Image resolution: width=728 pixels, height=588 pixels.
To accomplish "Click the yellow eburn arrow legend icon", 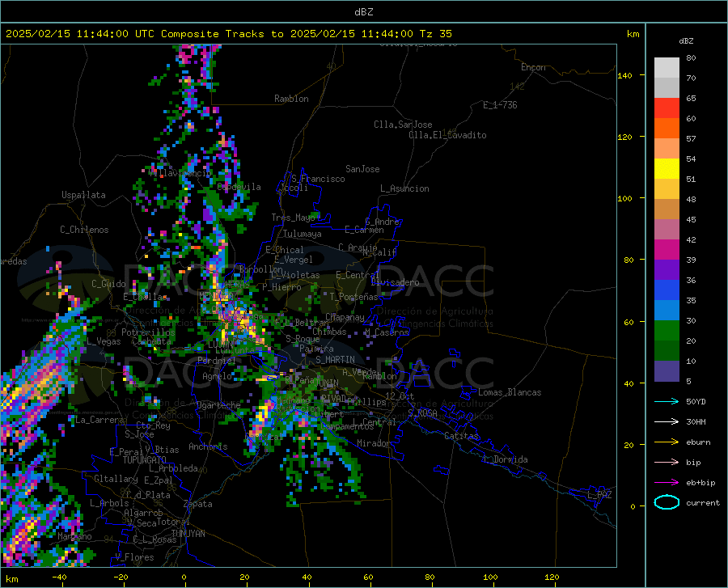I will tap(667, 442).
